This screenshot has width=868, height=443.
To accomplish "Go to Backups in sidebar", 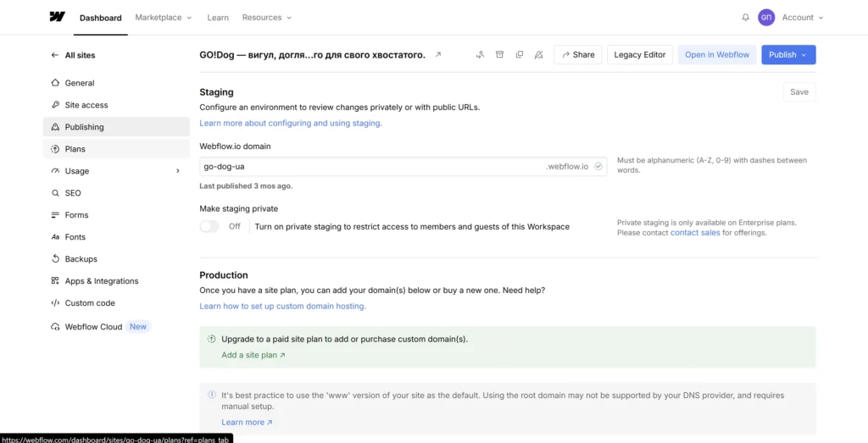I will pos(81,259).
